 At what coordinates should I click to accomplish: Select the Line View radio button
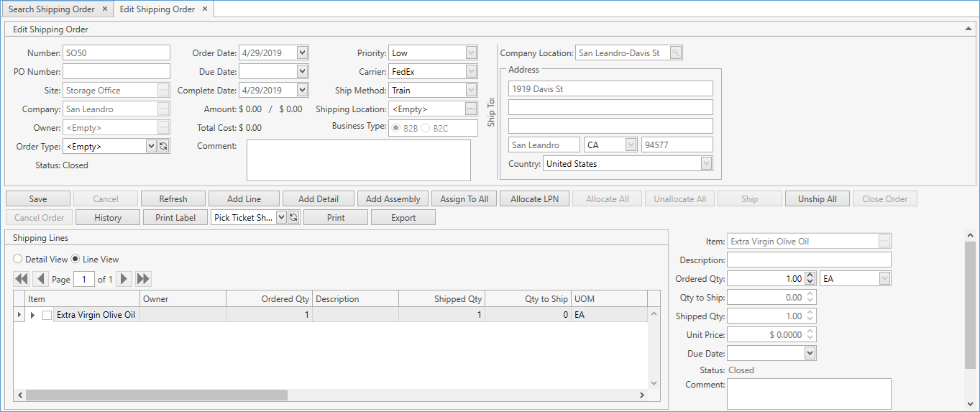point(75,260)
